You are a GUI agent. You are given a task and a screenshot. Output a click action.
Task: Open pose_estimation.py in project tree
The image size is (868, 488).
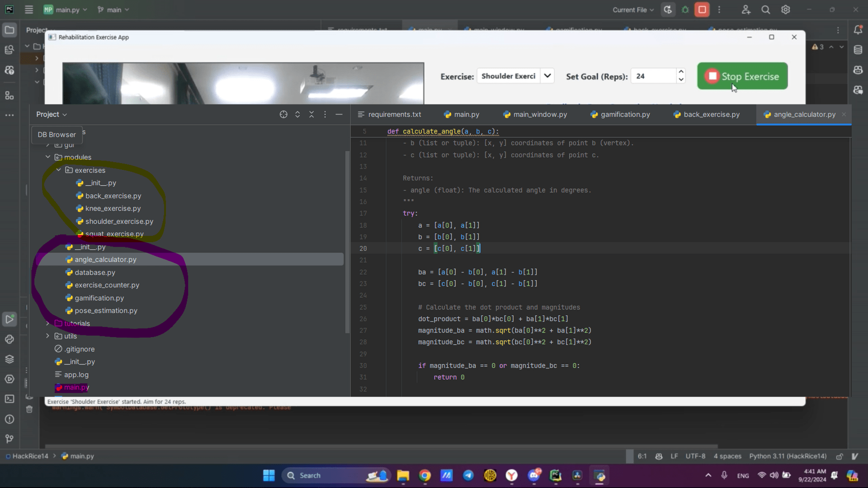pos(106,310)
